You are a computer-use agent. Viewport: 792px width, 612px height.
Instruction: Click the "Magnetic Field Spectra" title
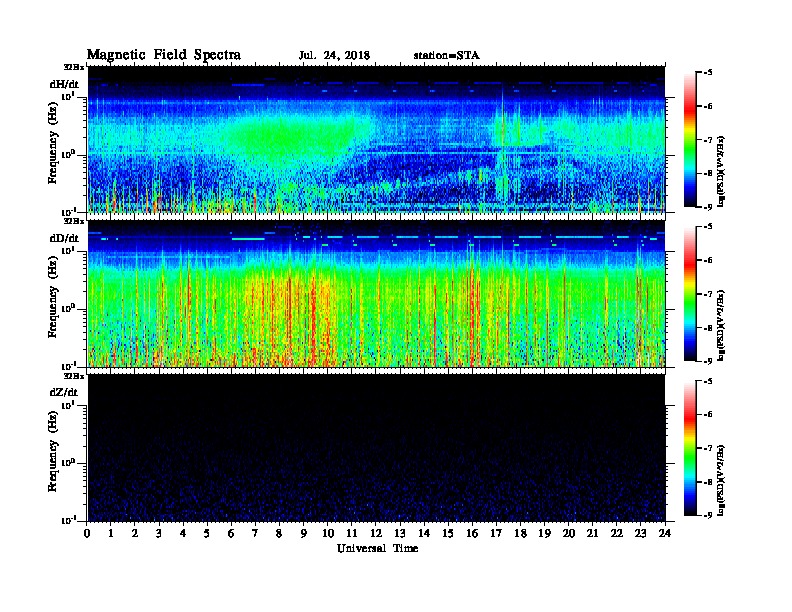click(164, 55)
